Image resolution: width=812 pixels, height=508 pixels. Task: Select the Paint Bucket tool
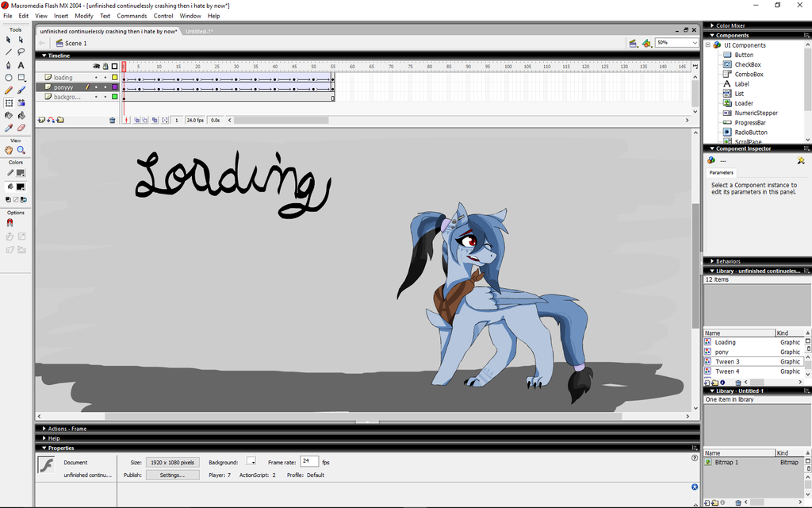[x=21, y=115]
